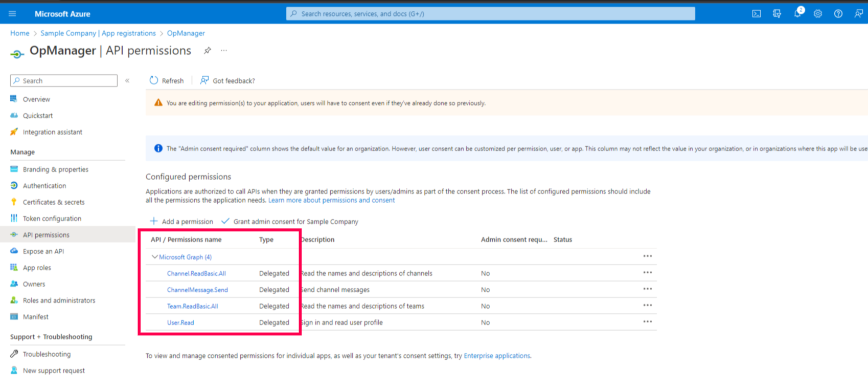The image size is (868, 389).
Task: Open Sample Company App registrations breadcrumb
Action: [x=98, y=33]
